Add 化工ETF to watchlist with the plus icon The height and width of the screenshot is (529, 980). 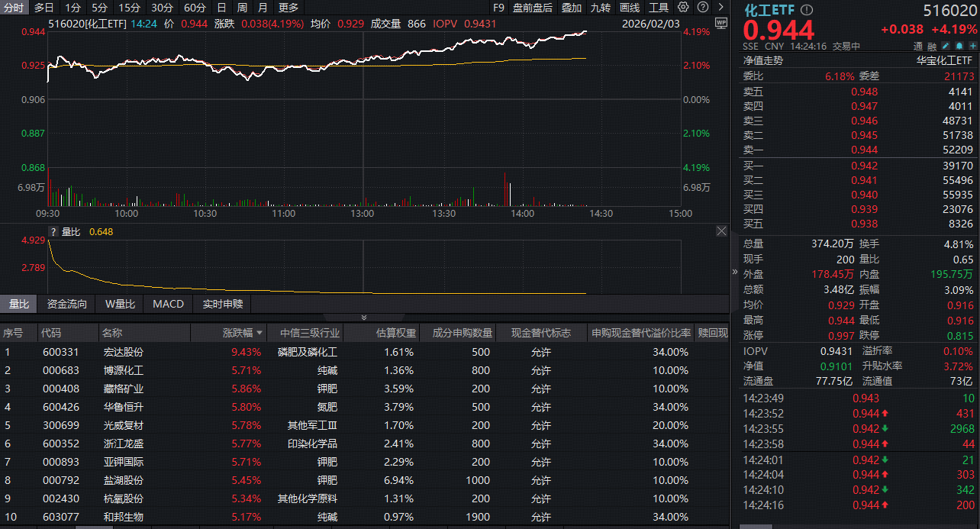click(972, 46)
